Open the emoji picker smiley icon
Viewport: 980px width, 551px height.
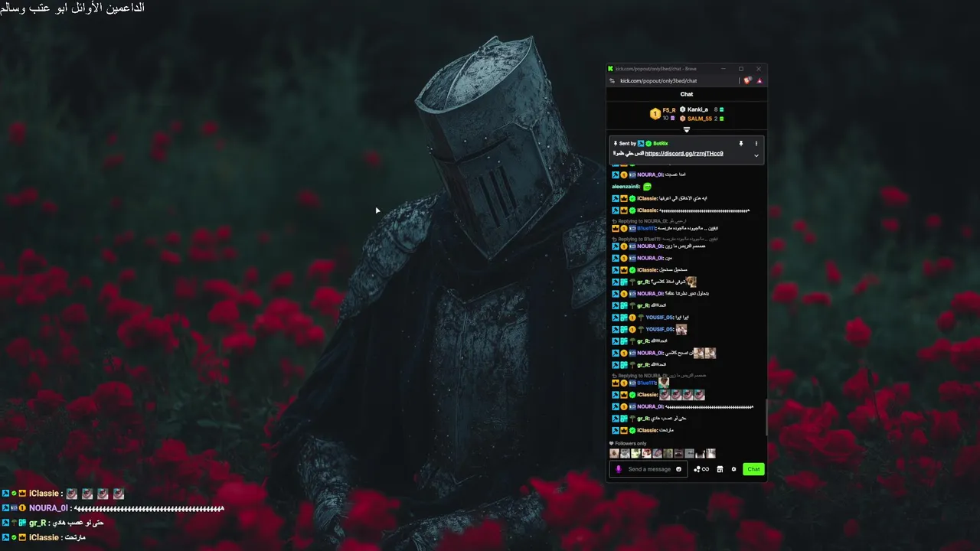coord(678,469)
